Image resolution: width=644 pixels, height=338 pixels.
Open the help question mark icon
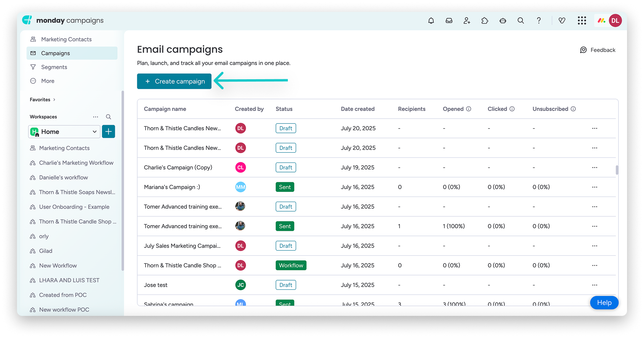pos(539,21)
